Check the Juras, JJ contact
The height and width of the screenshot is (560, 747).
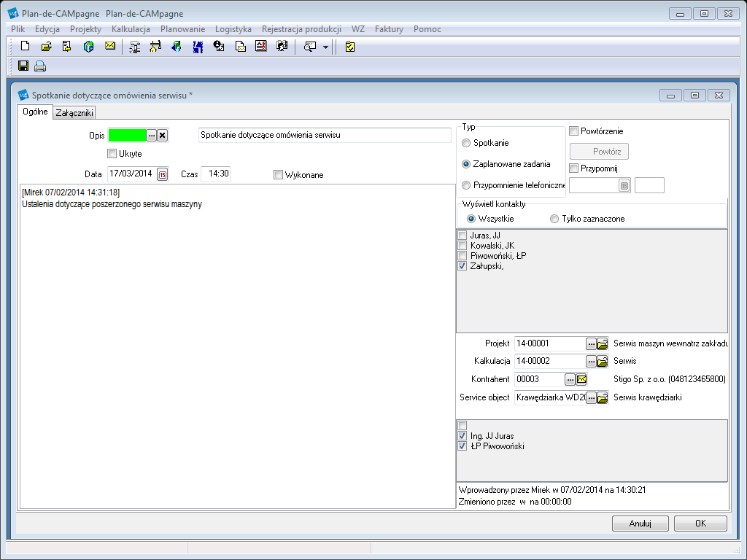(x=462, y=236)
